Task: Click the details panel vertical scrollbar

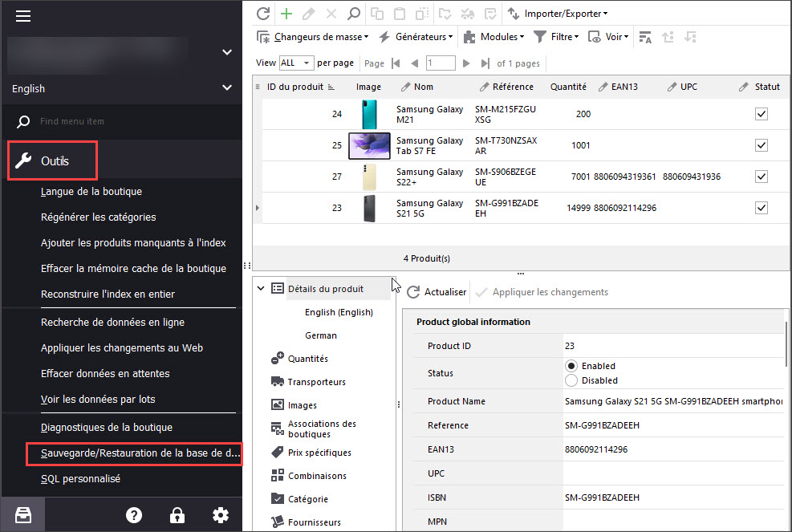Action: pyautogui.click(x=786, y=343)
